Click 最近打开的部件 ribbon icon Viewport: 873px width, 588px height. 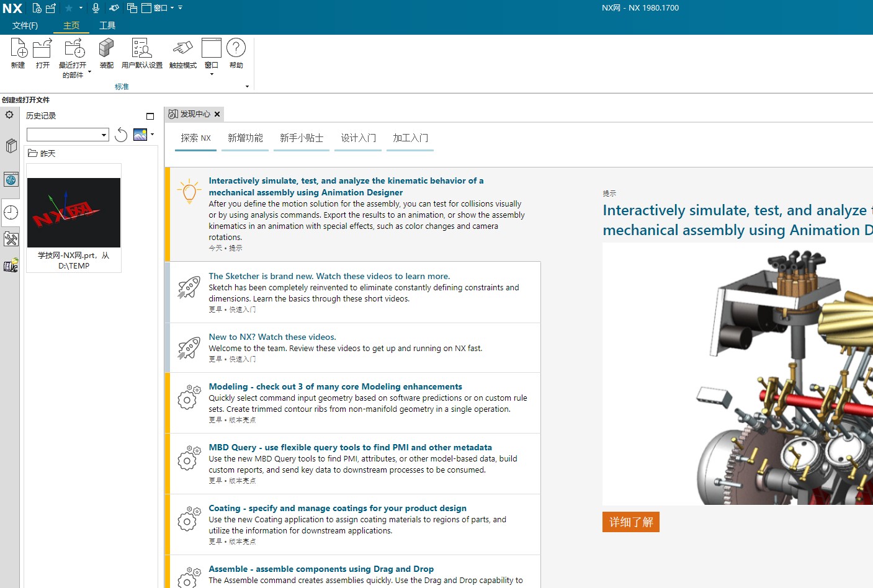click(74, 48)
